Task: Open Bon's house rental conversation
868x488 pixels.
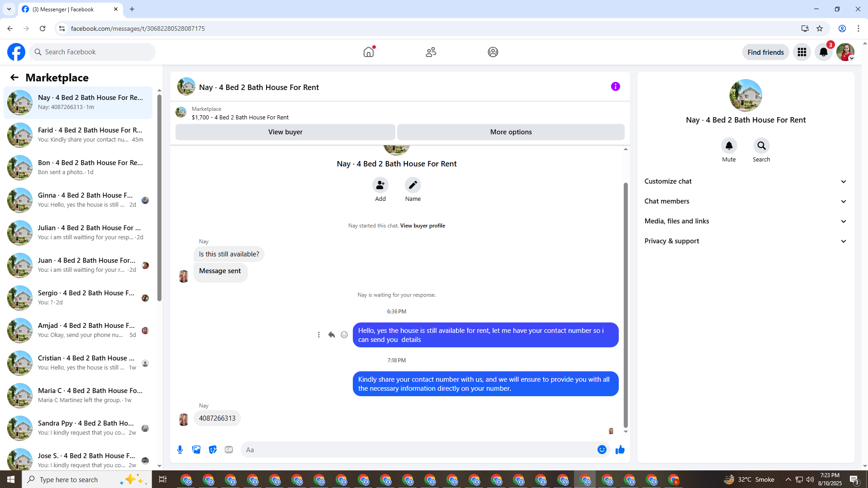Action: click(78, 167)
